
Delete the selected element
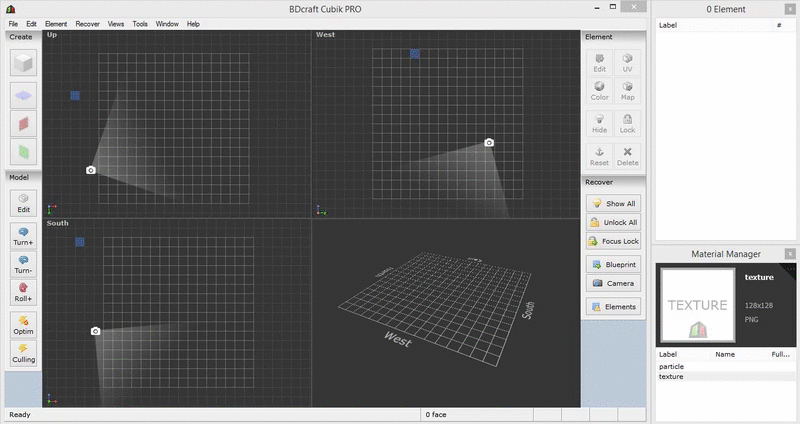click(627, 157)
